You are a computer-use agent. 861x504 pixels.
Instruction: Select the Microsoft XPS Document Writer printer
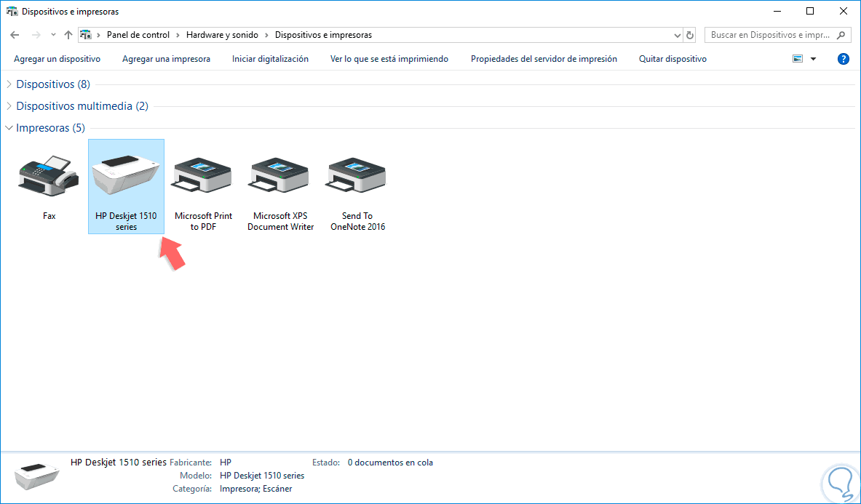tap(280, 175)
